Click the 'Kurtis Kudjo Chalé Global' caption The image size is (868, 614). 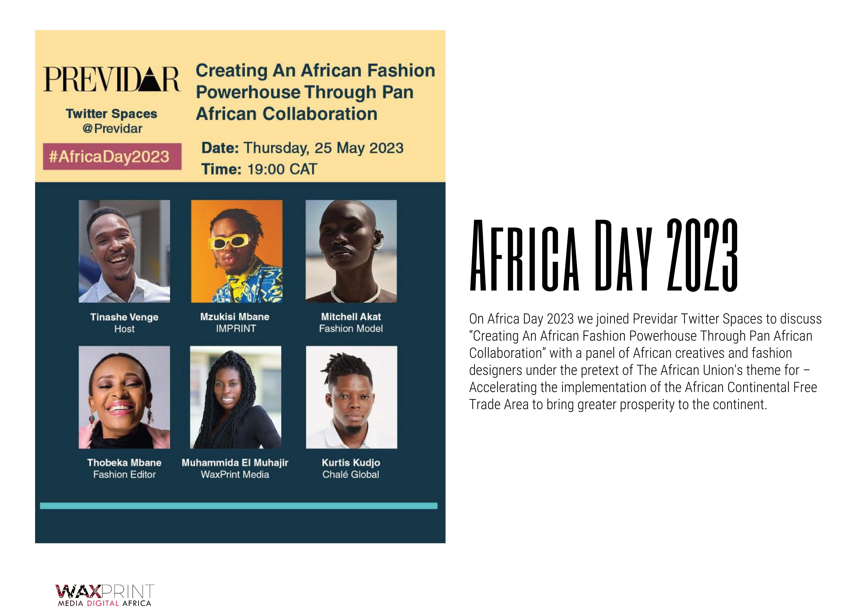pos(351,468)
